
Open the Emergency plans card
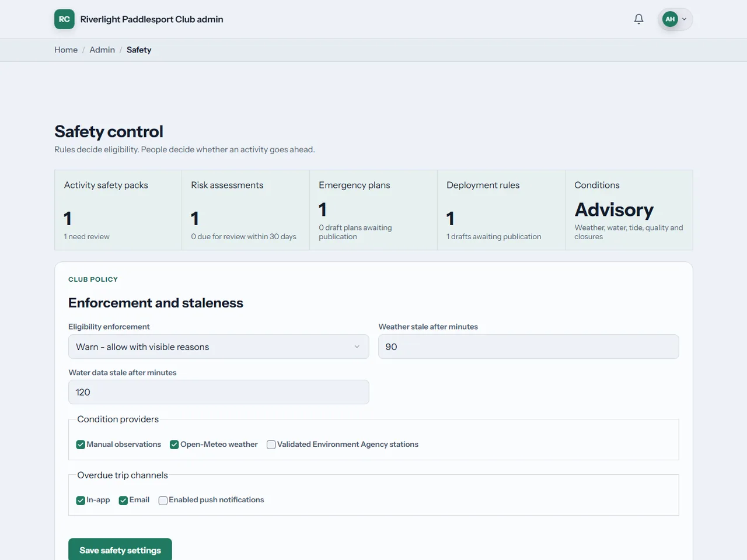point(373,210)
